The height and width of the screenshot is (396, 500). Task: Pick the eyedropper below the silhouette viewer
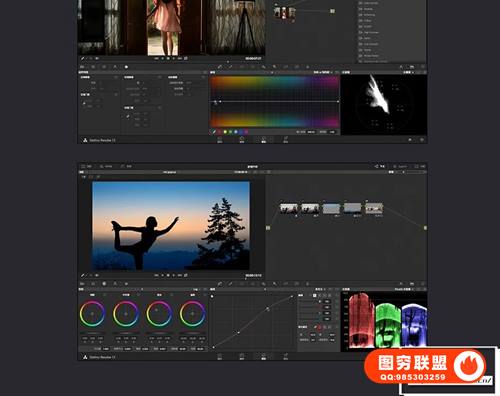coord(83,276)
